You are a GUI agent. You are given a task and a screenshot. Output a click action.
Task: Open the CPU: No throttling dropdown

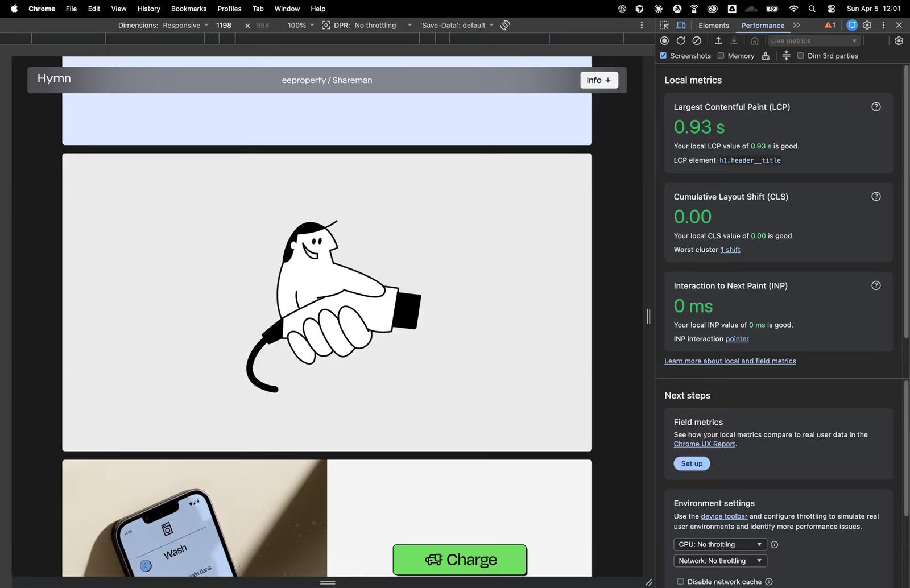click(x=720, y=544)
